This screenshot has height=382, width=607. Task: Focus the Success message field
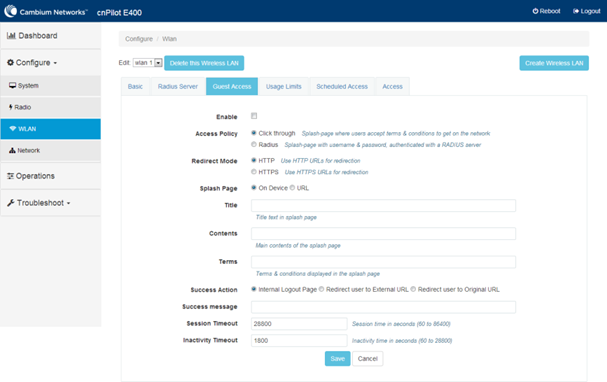[x=383, y=307]
